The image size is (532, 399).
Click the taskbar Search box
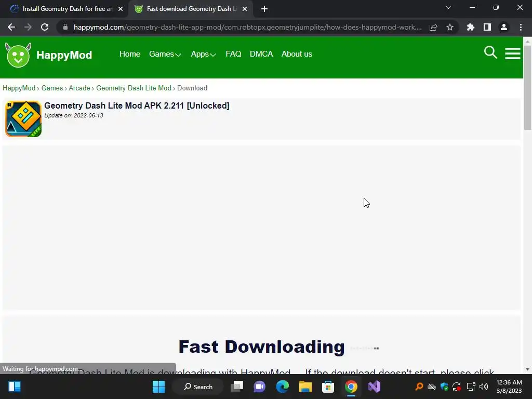pos(198,387)
